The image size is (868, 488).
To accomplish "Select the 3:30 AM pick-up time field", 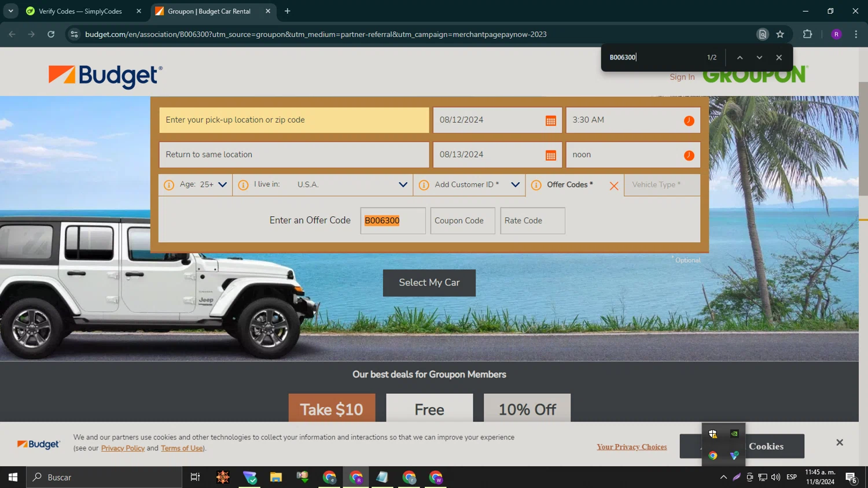I will tap(633, 120).
